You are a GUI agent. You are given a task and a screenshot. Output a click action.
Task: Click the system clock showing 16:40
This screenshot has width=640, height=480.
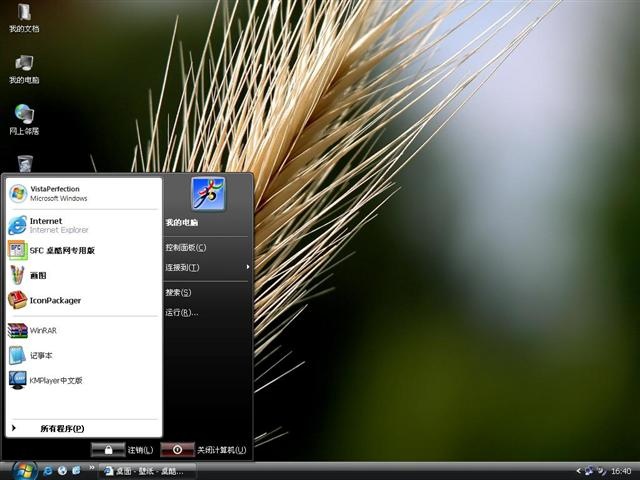[620, 470]
